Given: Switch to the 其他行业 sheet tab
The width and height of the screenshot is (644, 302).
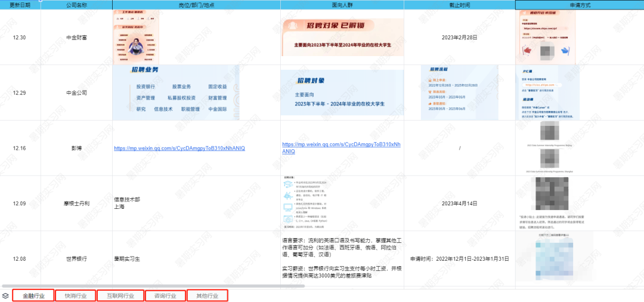Looking at the screenshot, I should coord(208,296).
